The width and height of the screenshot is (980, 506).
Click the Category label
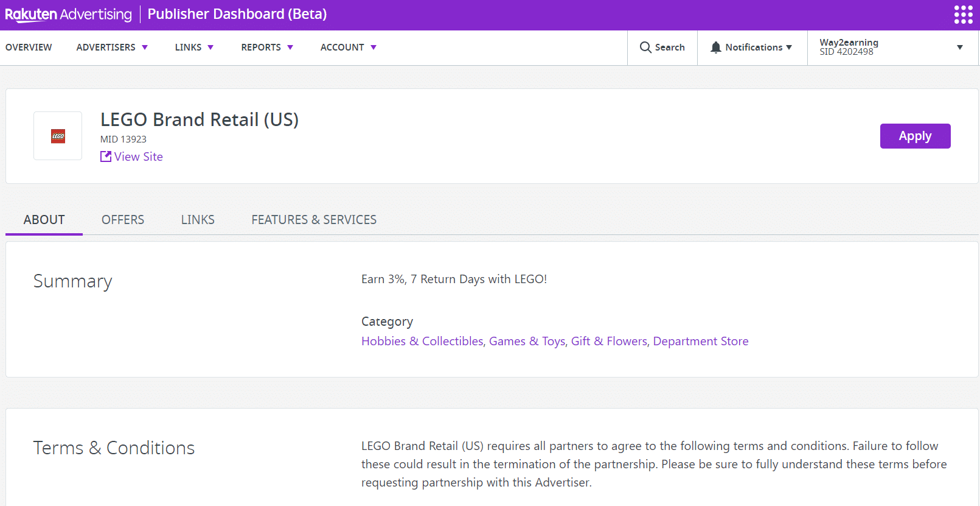click(387, 322)
